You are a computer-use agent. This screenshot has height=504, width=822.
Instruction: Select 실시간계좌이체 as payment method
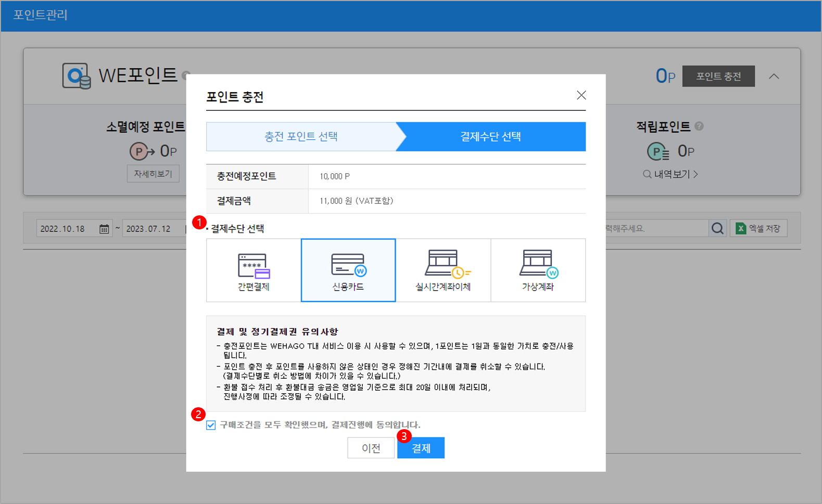[x=443, y=270]
